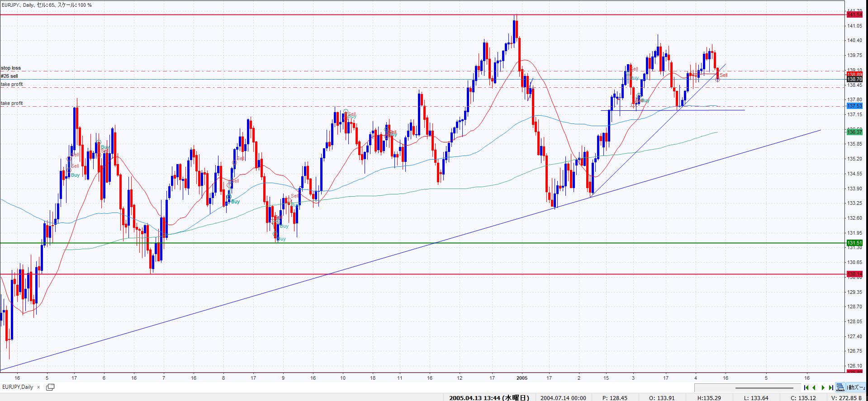Select the stop loss line label

(x=11, y=68)
